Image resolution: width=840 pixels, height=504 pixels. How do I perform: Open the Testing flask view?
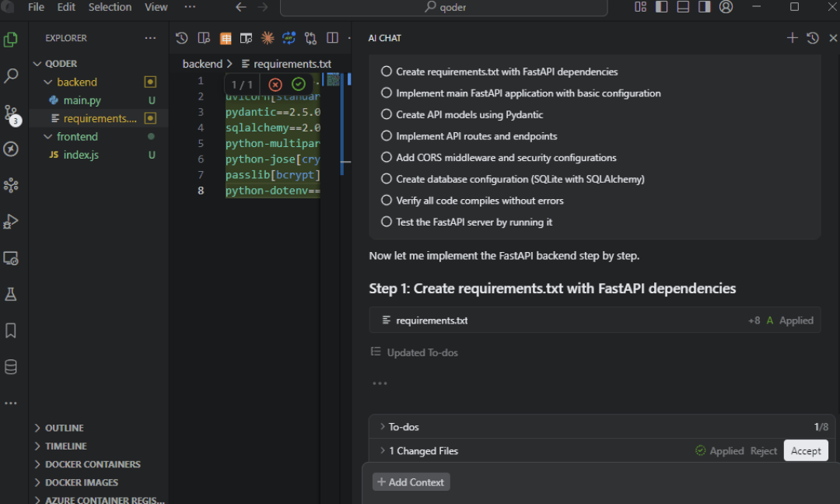click(11, 294)
